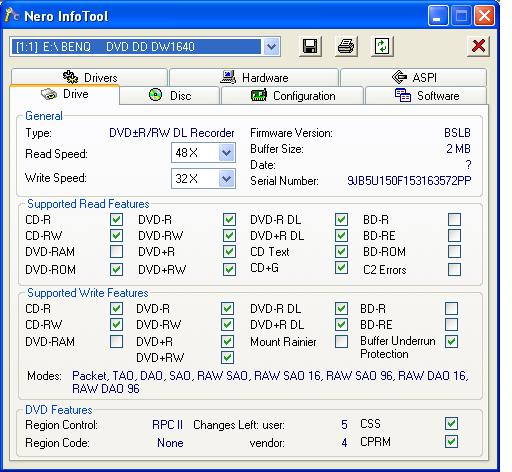The height and width of the screenshot is (472, 512).
Task: Open the ASPI tab
Action: pos(414,77)
